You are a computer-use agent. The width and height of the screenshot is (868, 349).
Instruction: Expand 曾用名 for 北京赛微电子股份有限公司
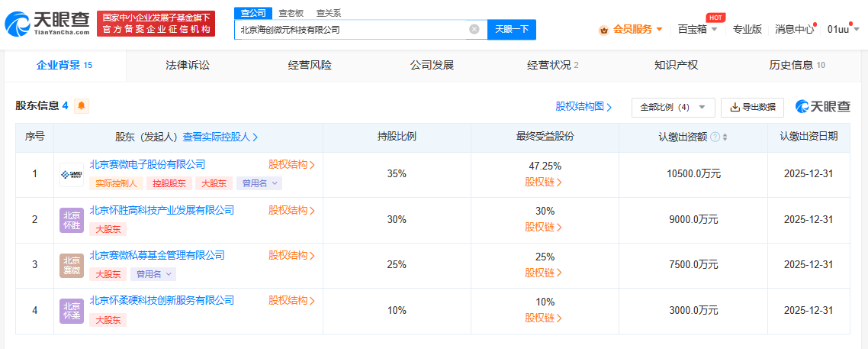[259, 183]
